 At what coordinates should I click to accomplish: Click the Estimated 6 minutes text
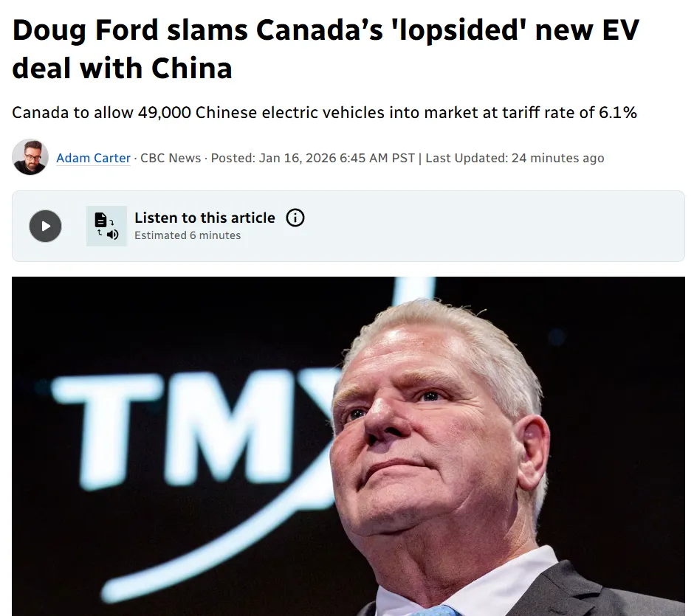coord(188,235)
